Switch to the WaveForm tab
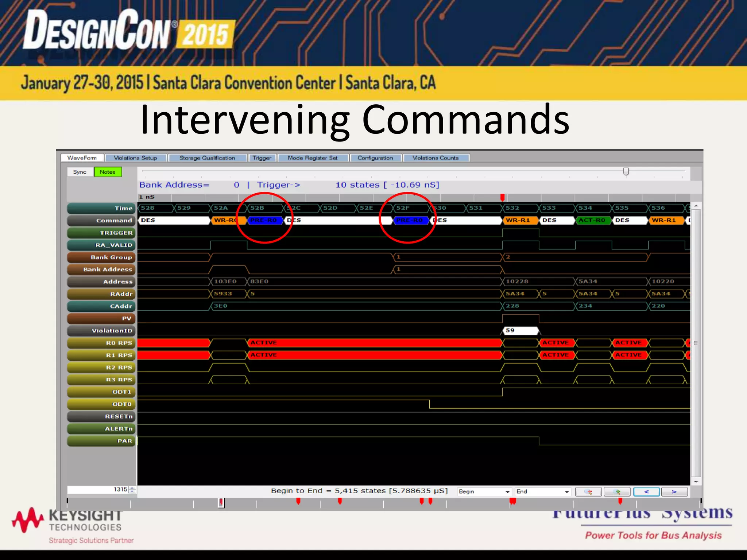The width and height of the screenshot is (747, 560). point(82,158)
